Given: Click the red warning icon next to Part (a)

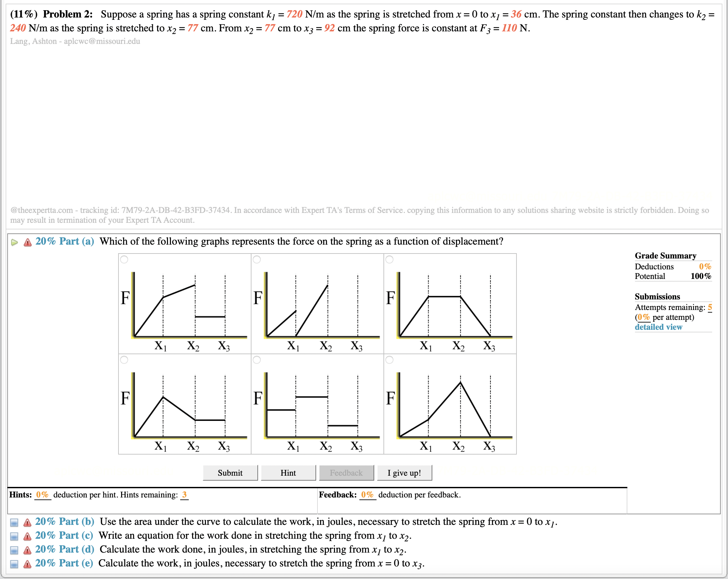Looking at the screenshot, I should [x=27, y=242].
